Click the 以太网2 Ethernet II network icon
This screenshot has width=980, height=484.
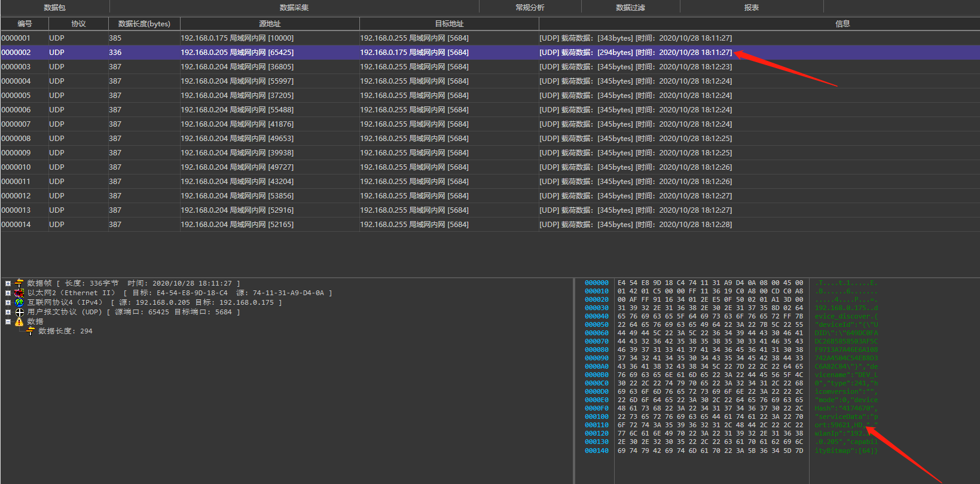point(19,293)
